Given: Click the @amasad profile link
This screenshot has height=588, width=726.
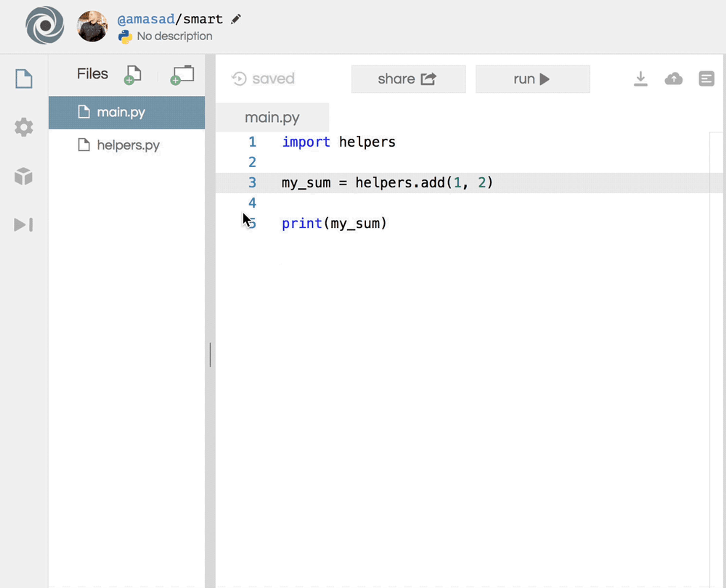Looking at the screenshot, I should 146,19.
